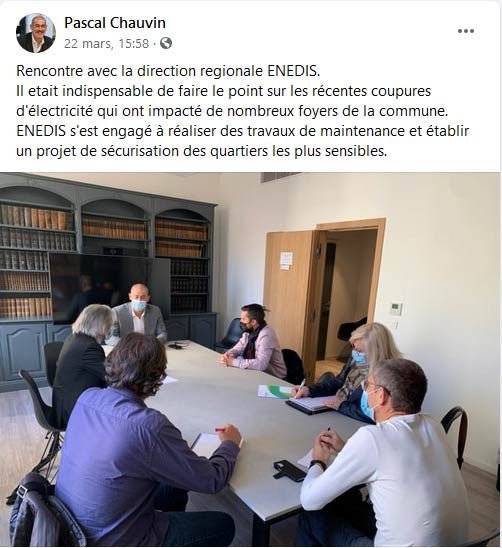Click the green and white brochure on table
Image resolution: width=502 pixels, height=548 pixels.
pyautogui.click(x=276, y=391)
